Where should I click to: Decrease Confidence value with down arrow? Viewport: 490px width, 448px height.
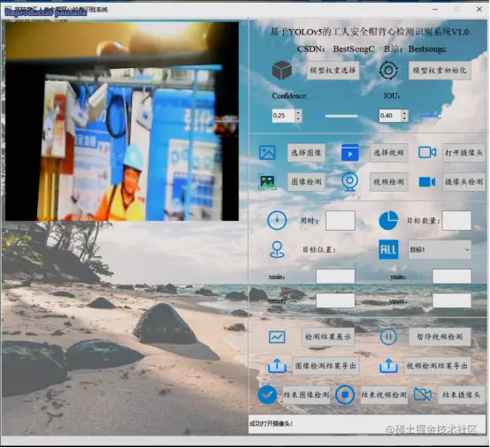tap(298, 119)
